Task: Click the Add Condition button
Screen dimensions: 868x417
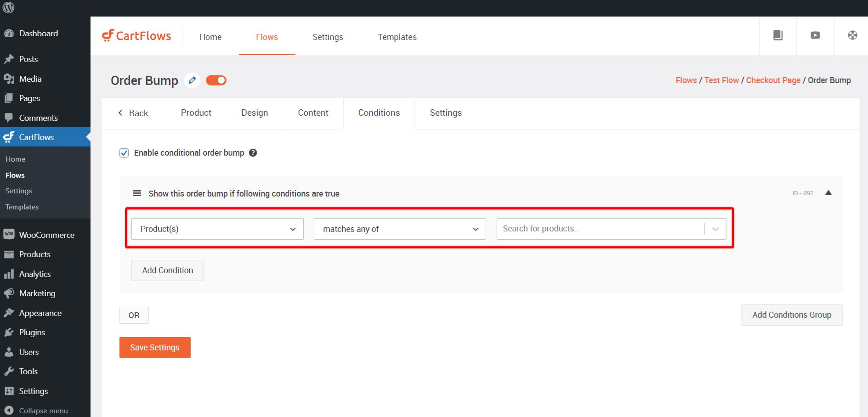Action: click(167, 270)
